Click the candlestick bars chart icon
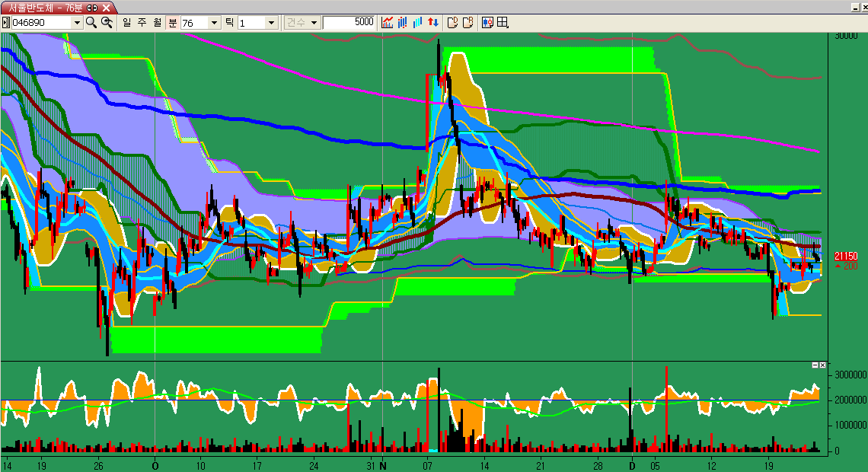The width and height of the screenshot is (868, 472). click(x=403, y=22)
